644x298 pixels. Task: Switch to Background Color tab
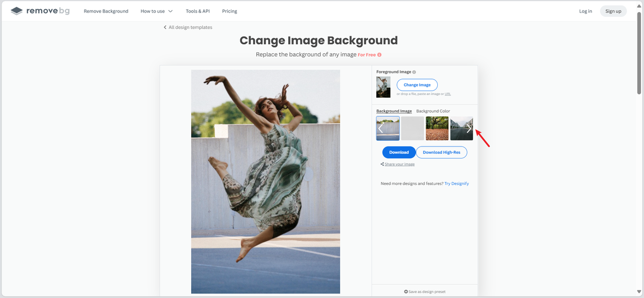click(433, 111)
